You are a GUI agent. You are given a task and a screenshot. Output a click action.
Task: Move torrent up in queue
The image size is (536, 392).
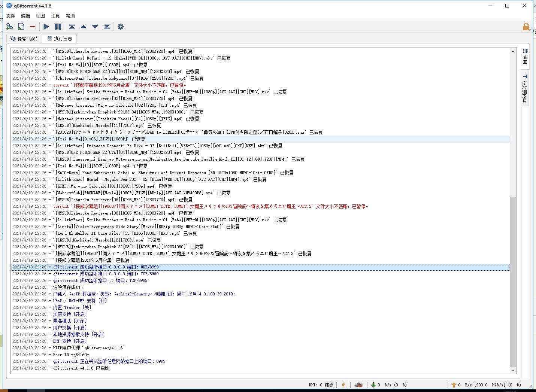click(84, 27)
